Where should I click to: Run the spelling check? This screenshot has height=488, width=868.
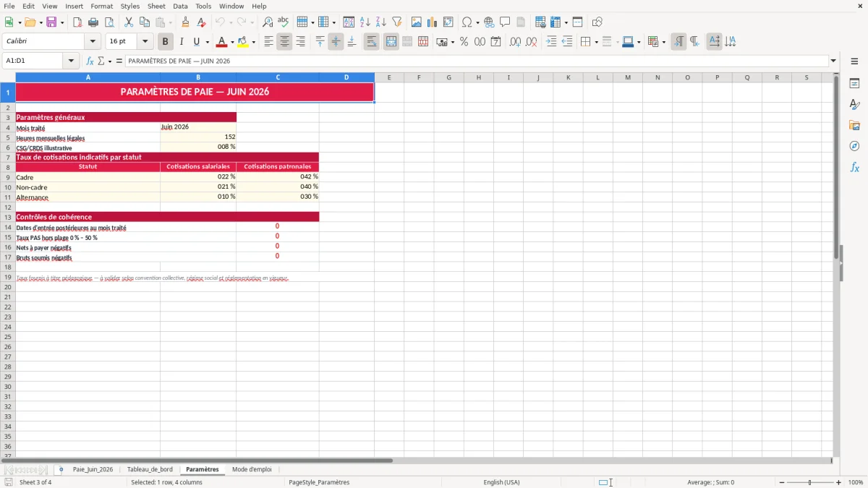(x=284, y=22)
